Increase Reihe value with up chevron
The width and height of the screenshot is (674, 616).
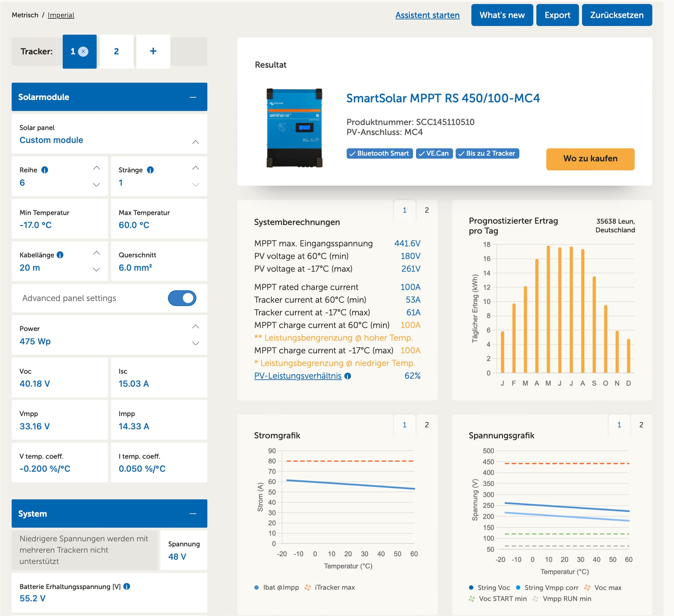[97, 168]
